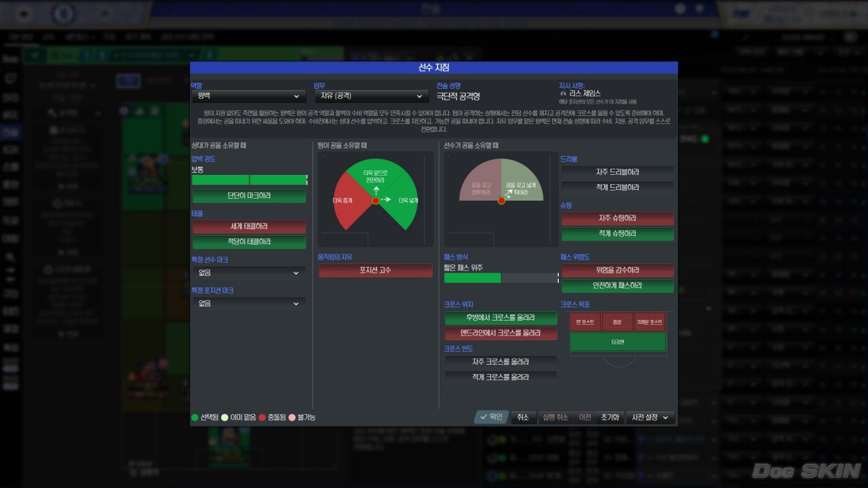The image size is (868, 488).
Task: Choose the 타깃맨 cross target zone
Action: point(617,342)
